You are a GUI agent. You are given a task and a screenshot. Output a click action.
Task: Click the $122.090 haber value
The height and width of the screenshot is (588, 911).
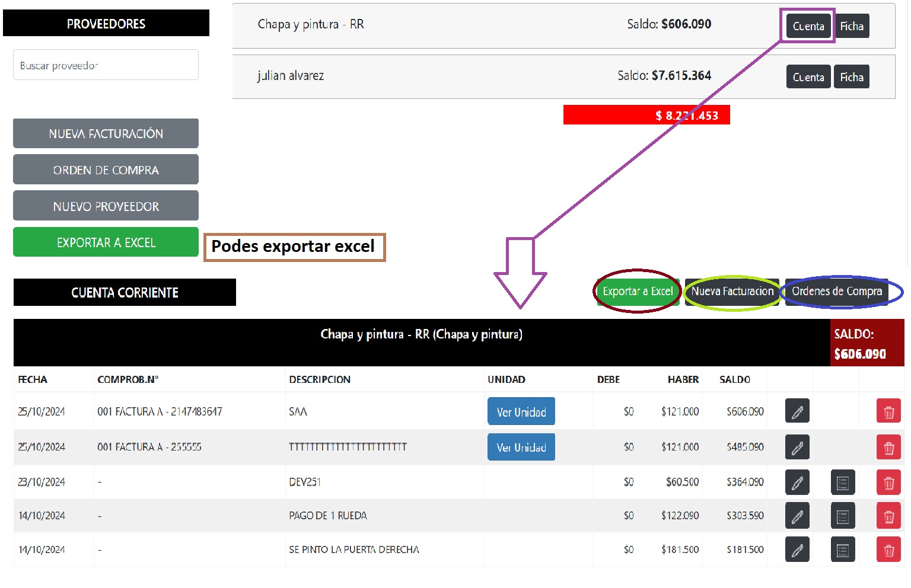(x=680, y=516)
